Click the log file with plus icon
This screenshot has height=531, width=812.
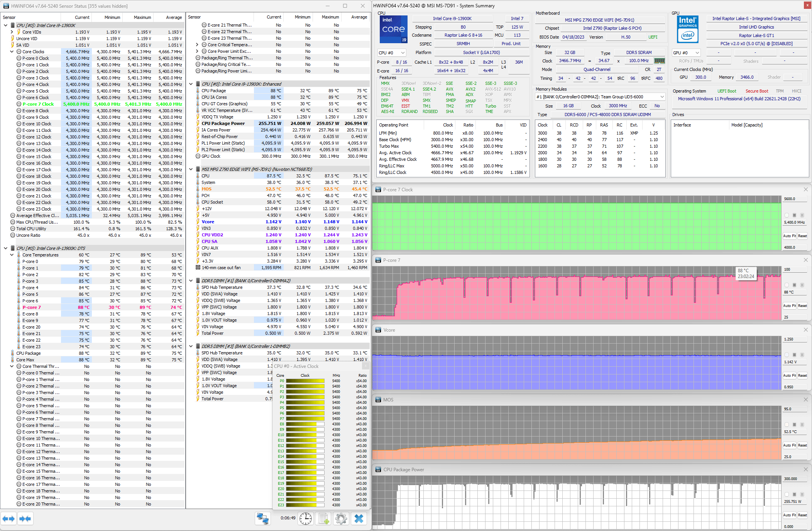click(x=323, y=519)
